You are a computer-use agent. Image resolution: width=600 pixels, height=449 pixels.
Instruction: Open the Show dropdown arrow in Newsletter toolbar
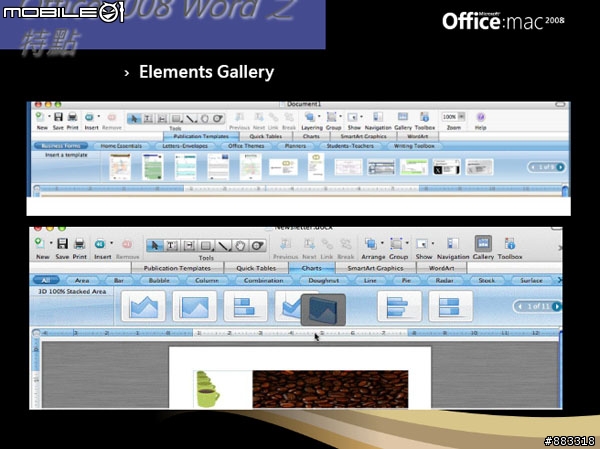coord(433,243)
